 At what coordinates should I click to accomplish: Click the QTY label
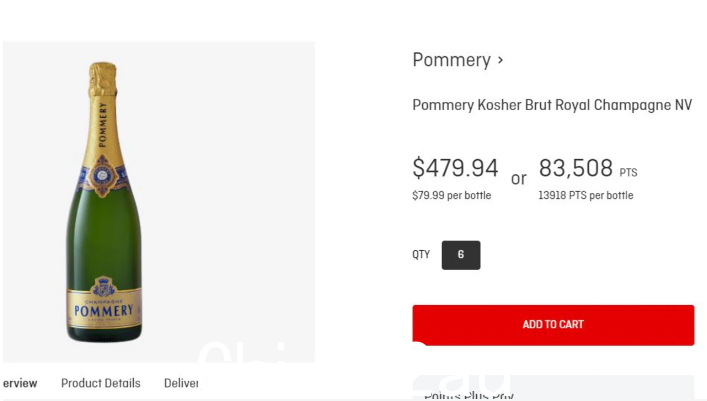421,255
